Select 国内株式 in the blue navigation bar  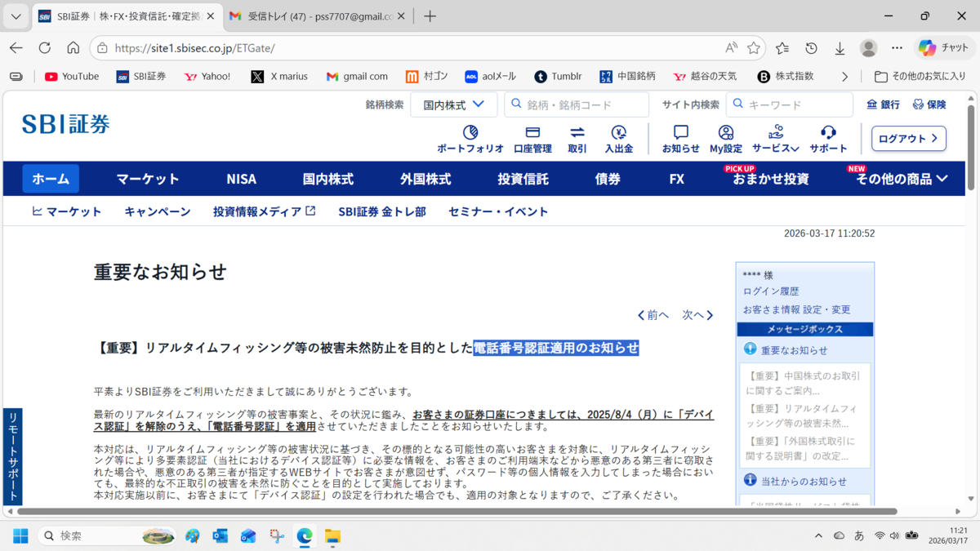click(x=328, y=179)
